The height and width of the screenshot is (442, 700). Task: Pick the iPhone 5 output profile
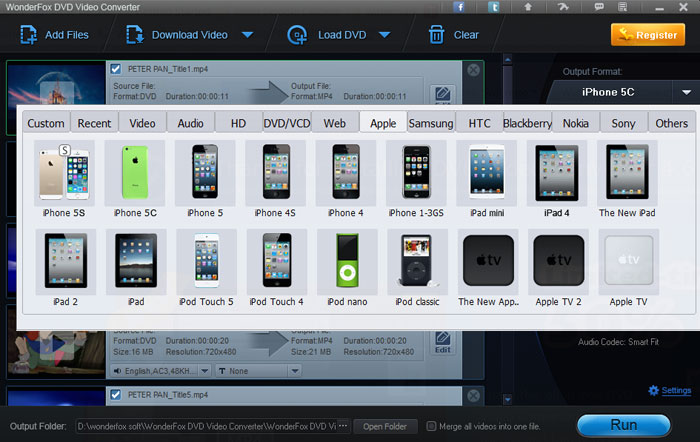[x=205, y=179]
